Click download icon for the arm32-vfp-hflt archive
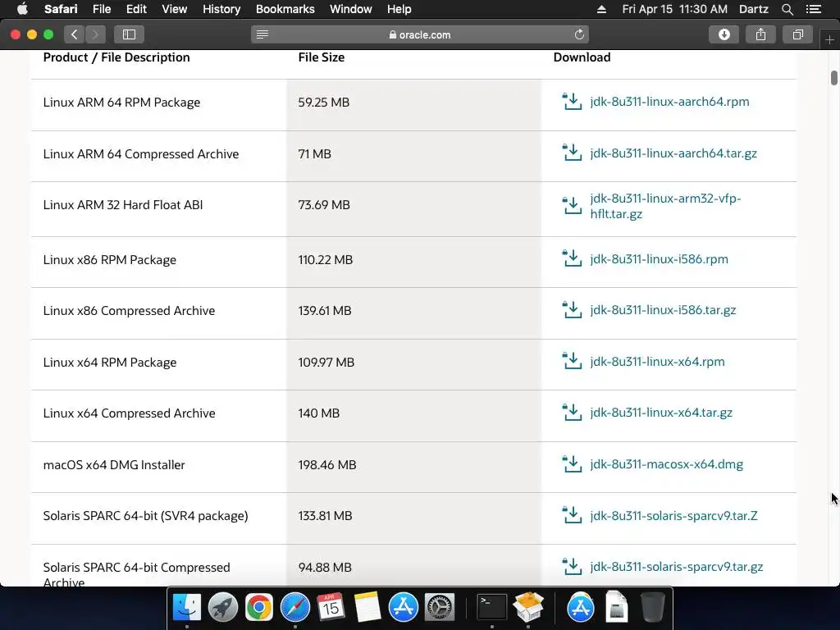The image size is (840, 630). 572,206
